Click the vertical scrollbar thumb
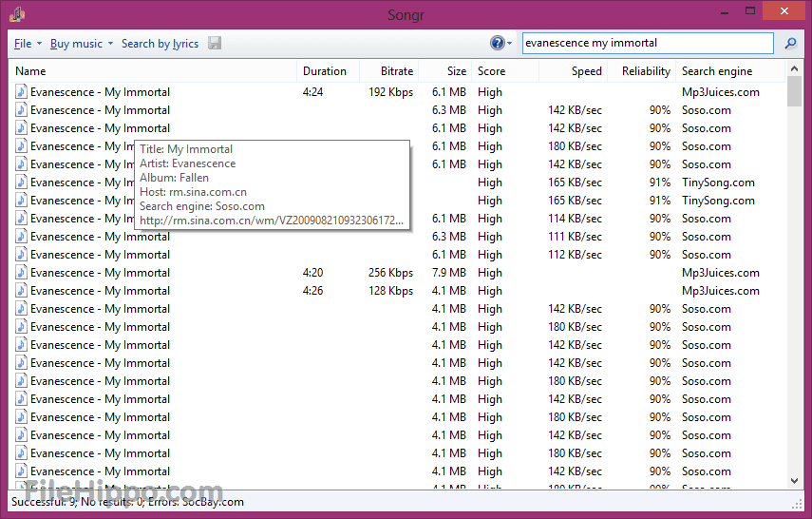 pyautogui.click(x=794, y=90)
